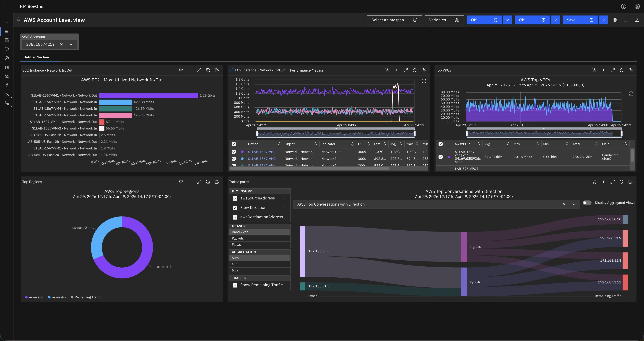Click the edit pencil icon in toolbar
Viewport: 644px width, 341px height.
(636, 20)
